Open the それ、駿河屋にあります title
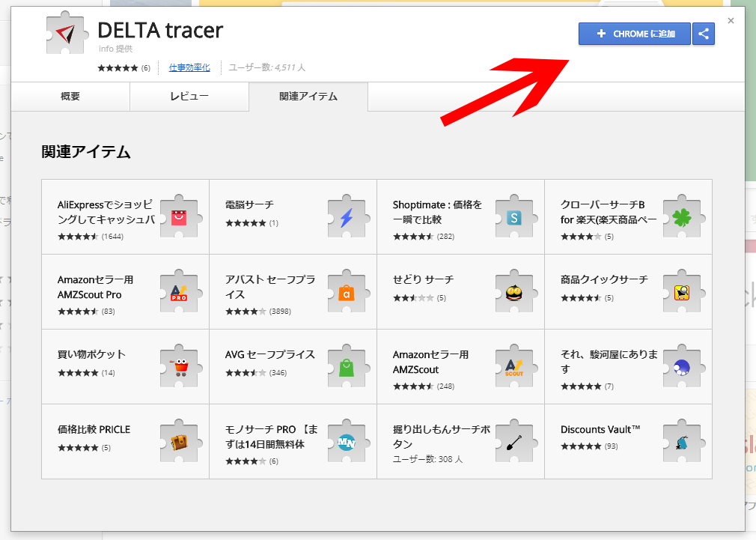The width and height of the screenshot is (756, 540). (609, 362)
